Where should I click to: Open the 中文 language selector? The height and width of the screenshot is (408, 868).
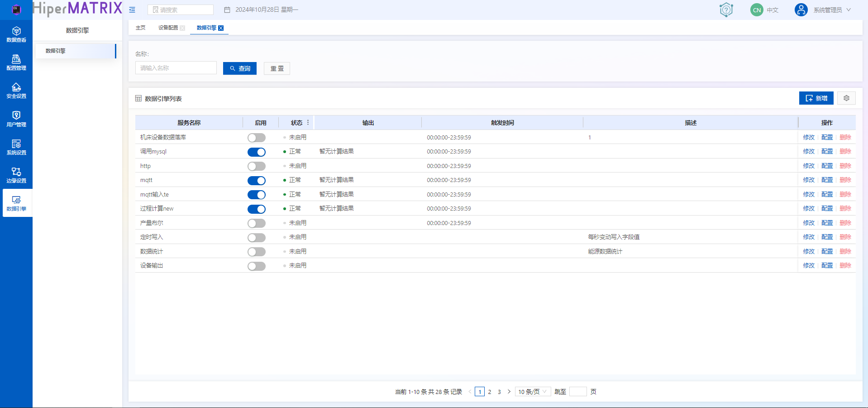pos(773,10)
